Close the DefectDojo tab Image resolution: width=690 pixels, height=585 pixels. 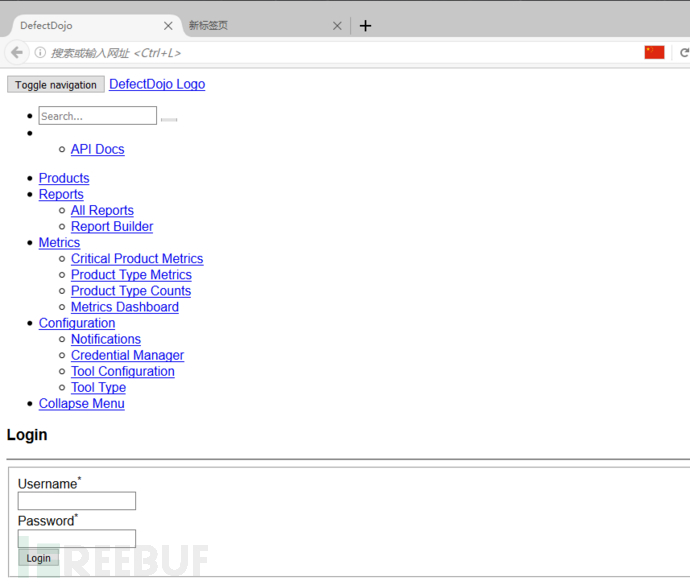tap(168, 26)
